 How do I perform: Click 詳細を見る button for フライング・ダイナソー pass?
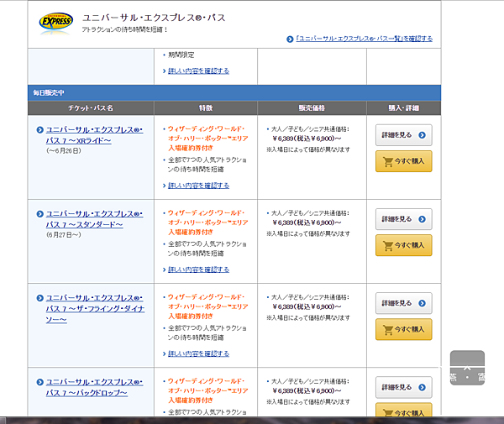coord(404,303)
